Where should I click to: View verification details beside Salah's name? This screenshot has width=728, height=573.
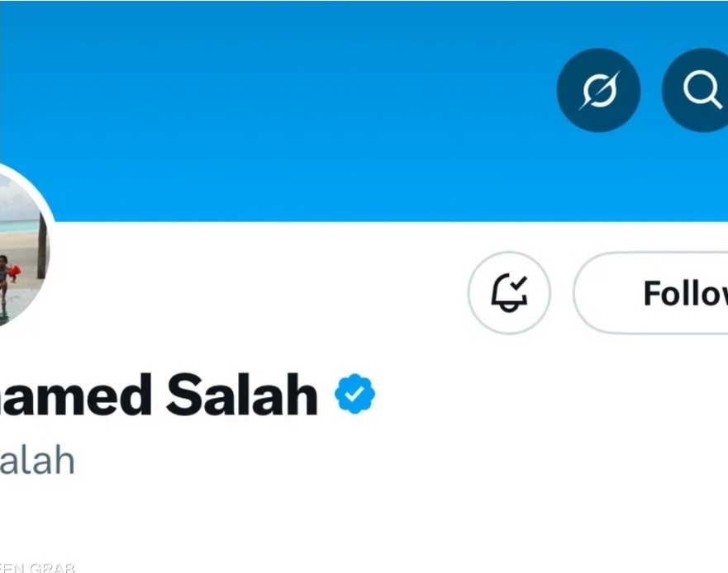pos(355,394)
